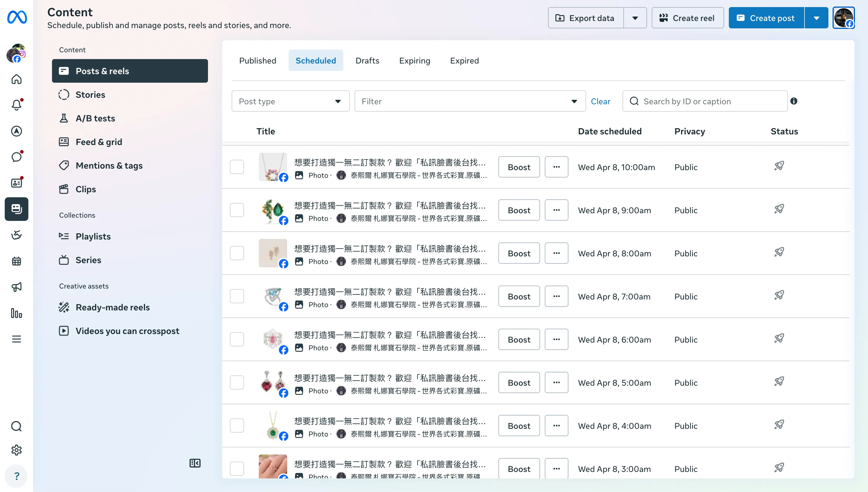The image size is (868, 492).
Task: Open more options for 10:00am post
Action: point(556,167)
